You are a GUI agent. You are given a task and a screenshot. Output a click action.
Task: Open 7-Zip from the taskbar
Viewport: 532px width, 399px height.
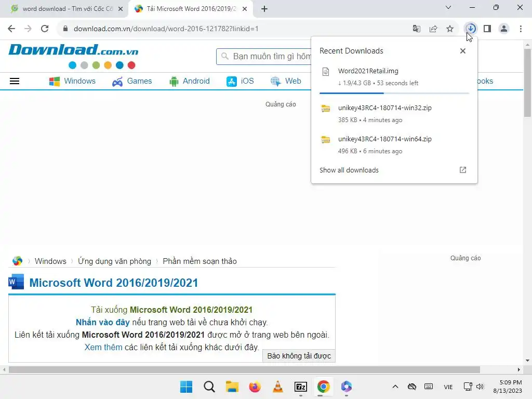(301, 387)
